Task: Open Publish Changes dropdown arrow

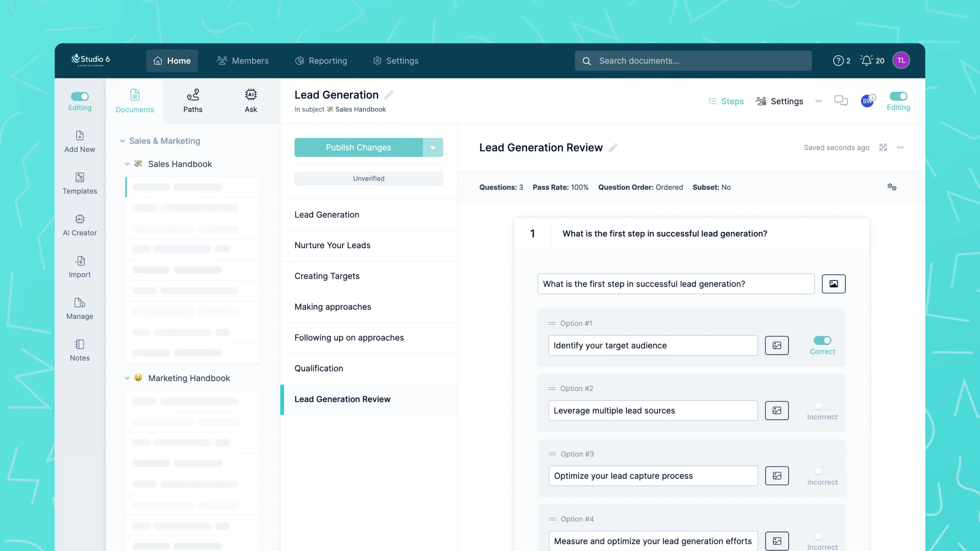Action: tap(432, 147)
